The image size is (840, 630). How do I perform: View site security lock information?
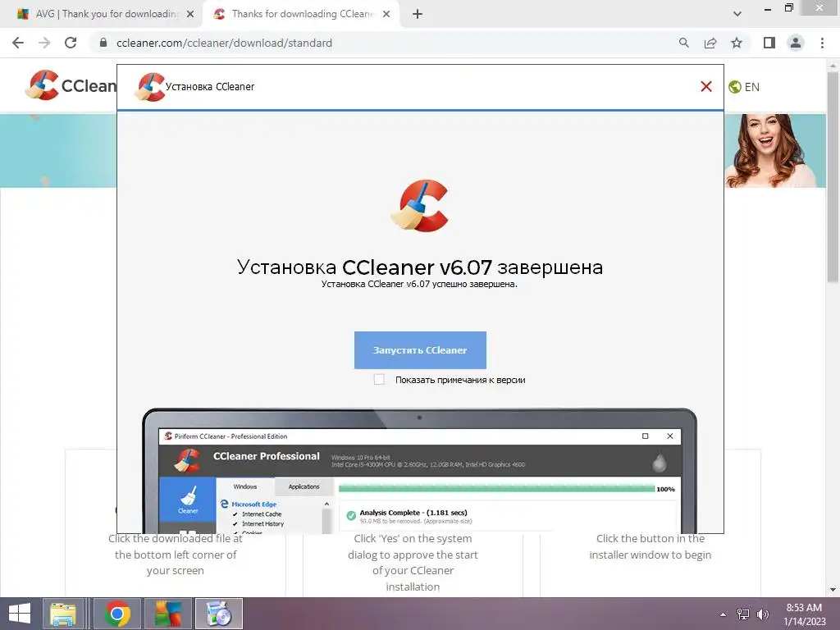[103, 43]
